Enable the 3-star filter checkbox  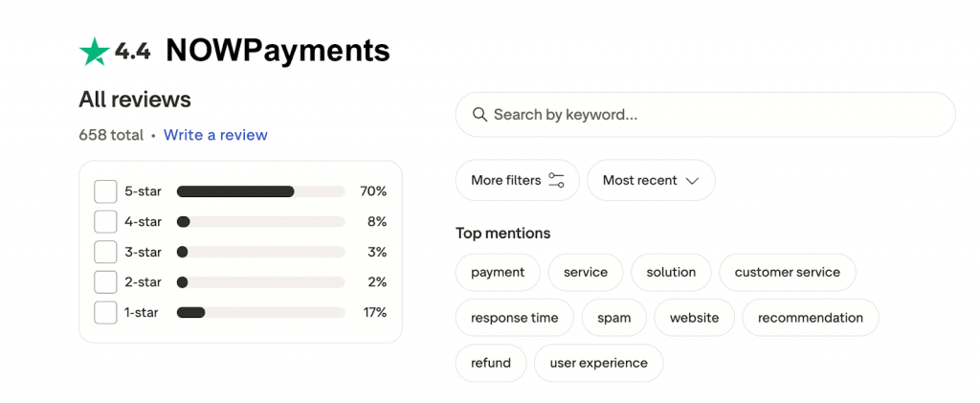tap(105, 252)
